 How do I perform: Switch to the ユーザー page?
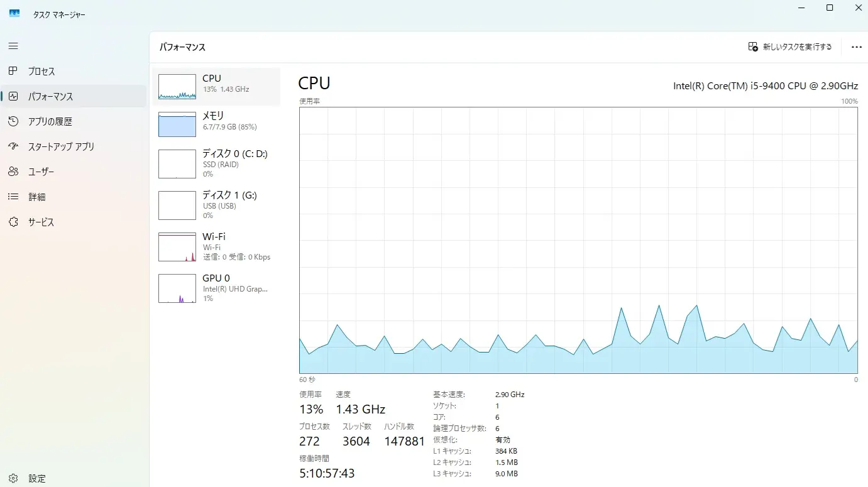click(74, 172)
